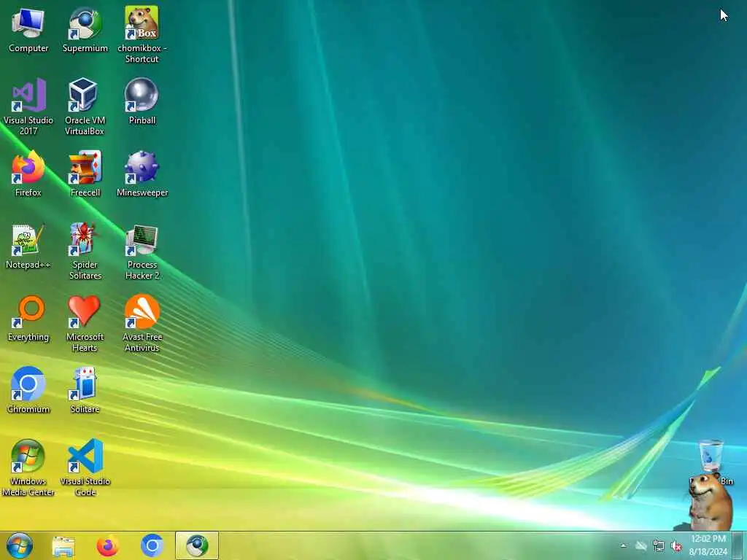Open the clock showing 12:02 PM
The width and height of the screenshot is (747, 560).
(x=708, y=545)
